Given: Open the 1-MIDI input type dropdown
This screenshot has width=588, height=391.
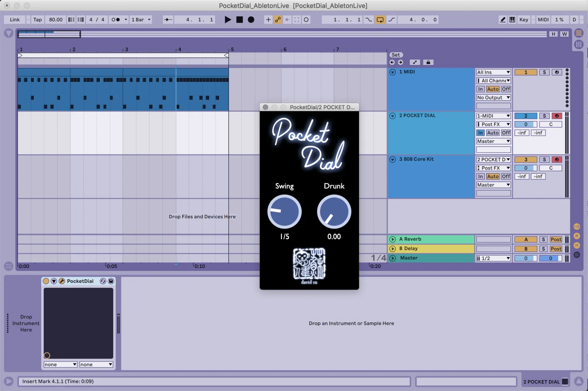Looking at the screenshot, I should click(494, 116).
